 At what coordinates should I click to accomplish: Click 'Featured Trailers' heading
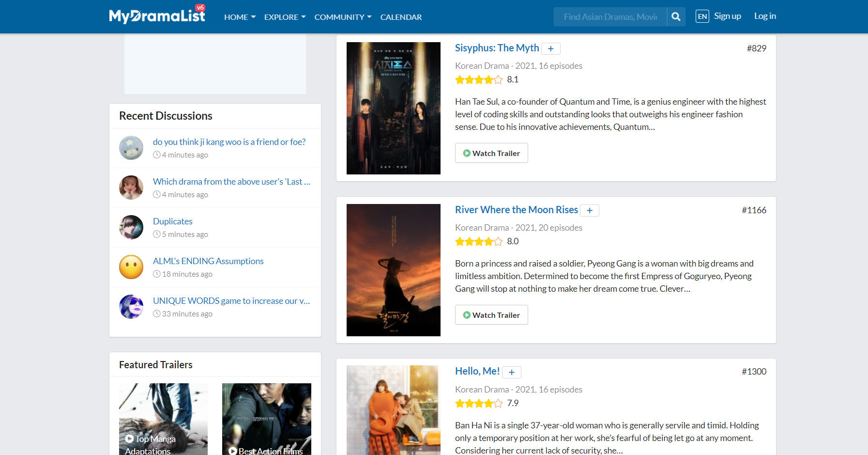point(155,365)
